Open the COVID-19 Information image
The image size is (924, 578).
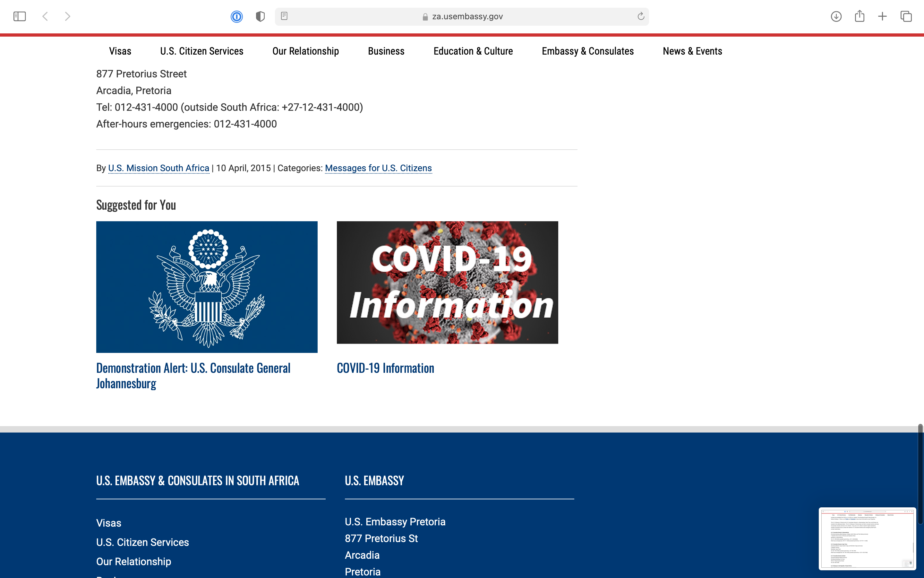[x=447, y=282]
